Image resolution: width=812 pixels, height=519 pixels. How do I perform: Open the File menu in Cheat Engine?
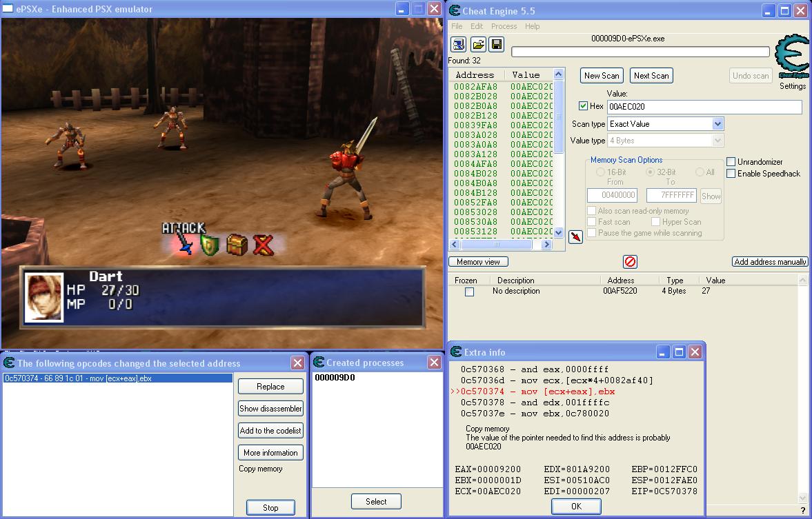[457, 26]
